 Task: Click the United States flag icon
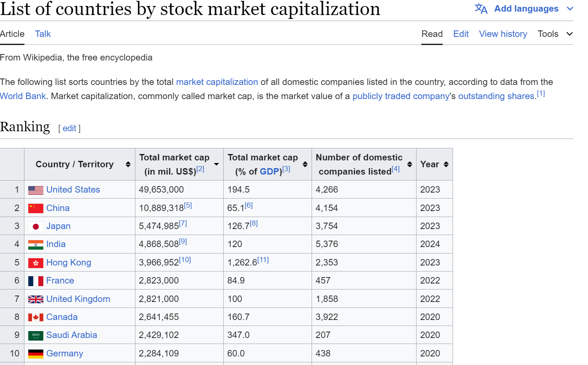(36, 190)
